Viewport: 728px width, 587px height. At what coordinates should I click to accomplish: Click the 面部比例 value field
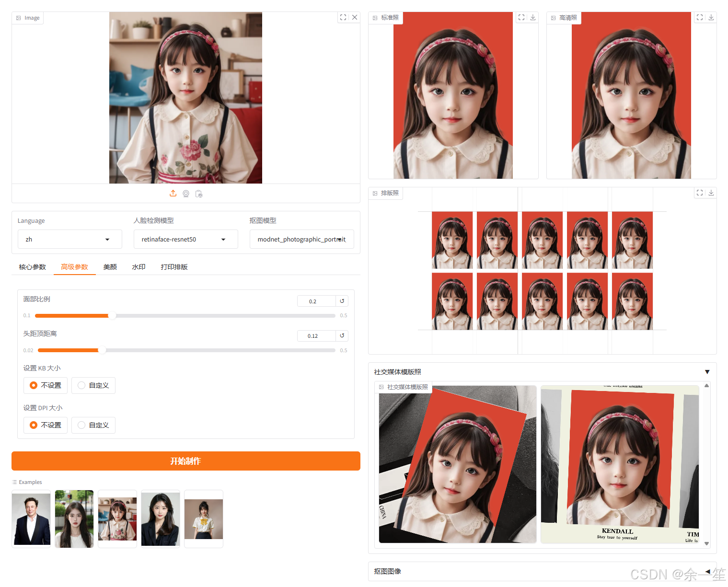tap(316, 301)
